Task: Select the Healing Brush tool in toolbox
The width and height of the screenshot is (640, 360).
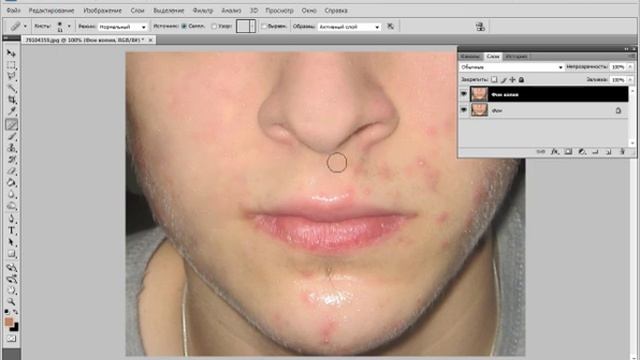Action: click(x=11, y=125)
